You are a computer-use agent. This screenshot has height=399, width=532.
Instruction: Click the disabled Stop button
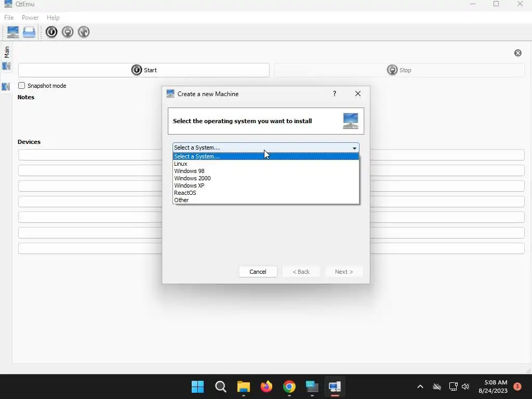[x=399, y=70]
